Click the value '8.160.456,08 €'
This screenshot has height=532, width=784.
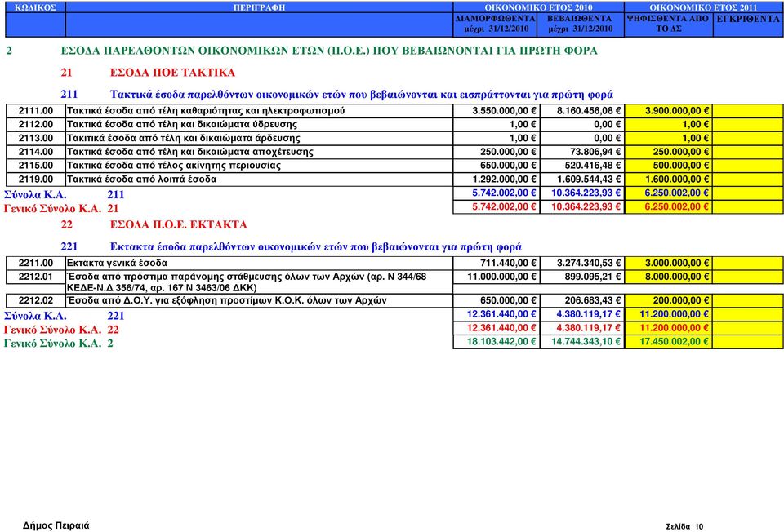click(x=589, y=111)
